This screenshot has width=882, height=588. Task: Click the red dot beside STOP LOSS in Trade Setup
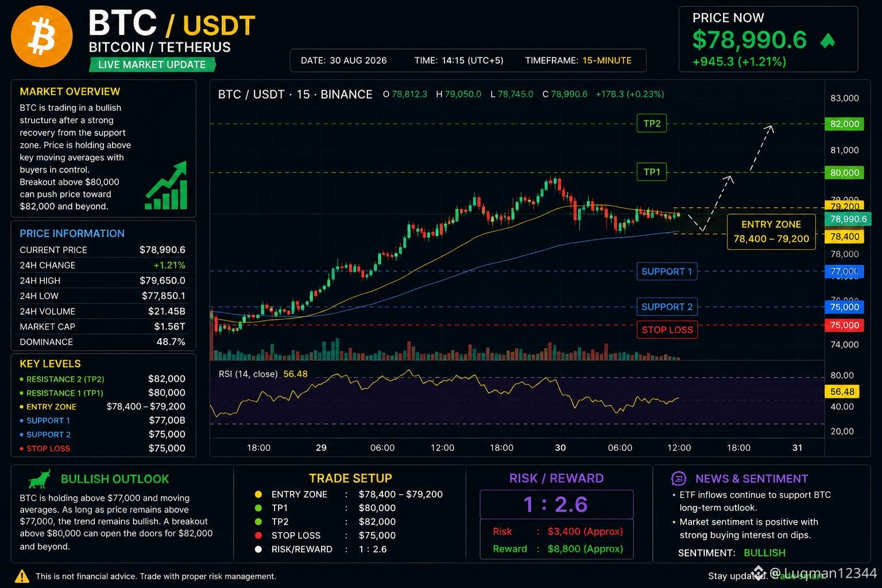coord(258,536)
